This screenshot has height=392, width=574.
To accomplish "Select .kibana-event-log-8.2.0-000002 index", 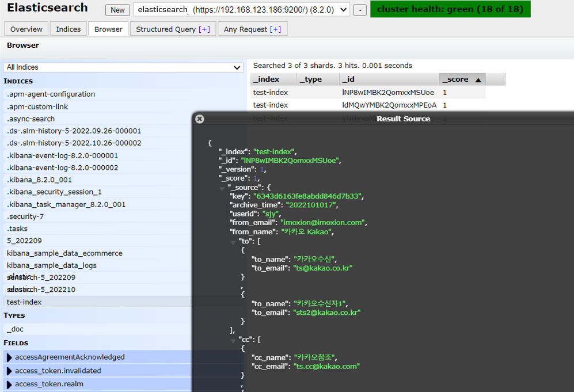I will [x=97, y=168].
